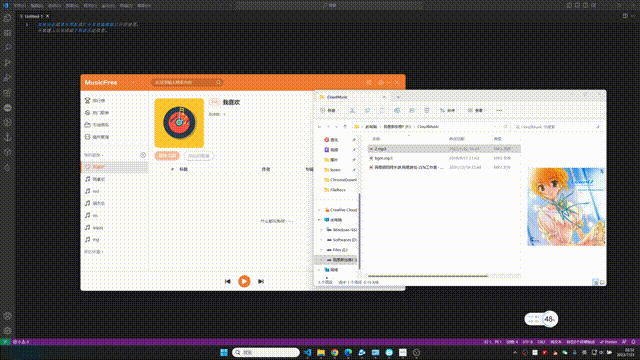Expand Creative Cloud node in Explorer pane

319,210
